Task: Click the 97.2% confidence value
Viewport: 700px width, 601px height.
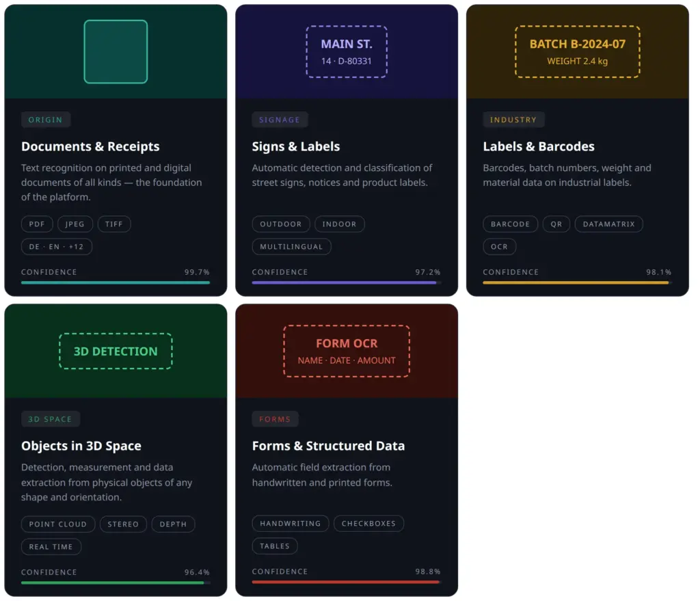Action: click(428, 272)
